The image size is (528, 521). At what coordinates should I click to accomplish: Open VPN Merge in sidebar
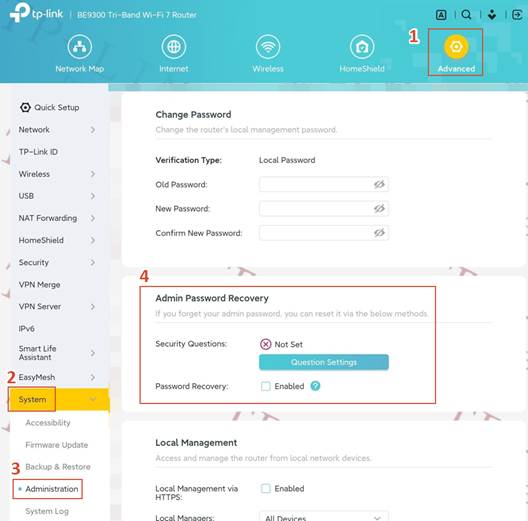pyautogui.click(x=39, y=285)
